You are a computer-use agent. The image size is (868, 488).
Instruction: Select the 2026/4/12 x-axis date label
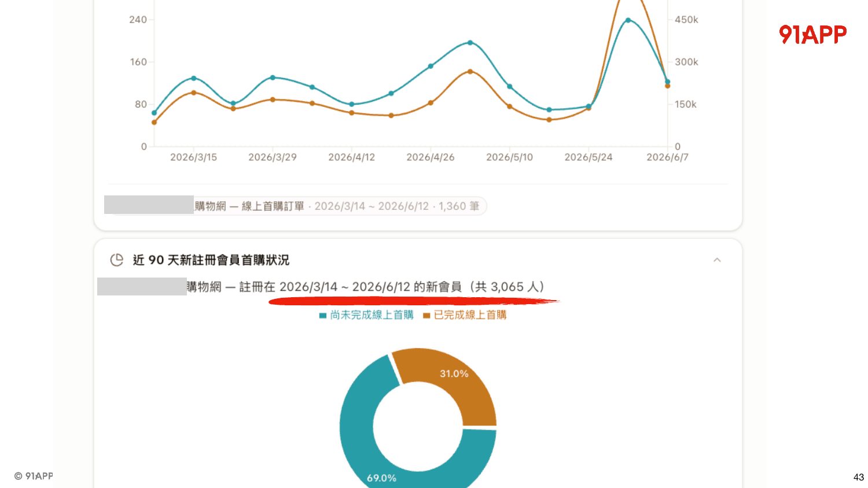[x=351, y=157]
